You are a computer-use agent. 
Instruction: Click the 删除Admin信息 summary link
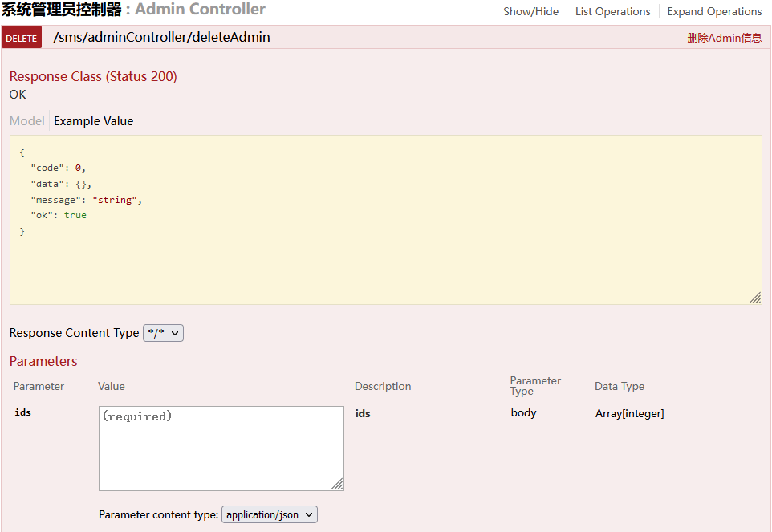point(724,38)
